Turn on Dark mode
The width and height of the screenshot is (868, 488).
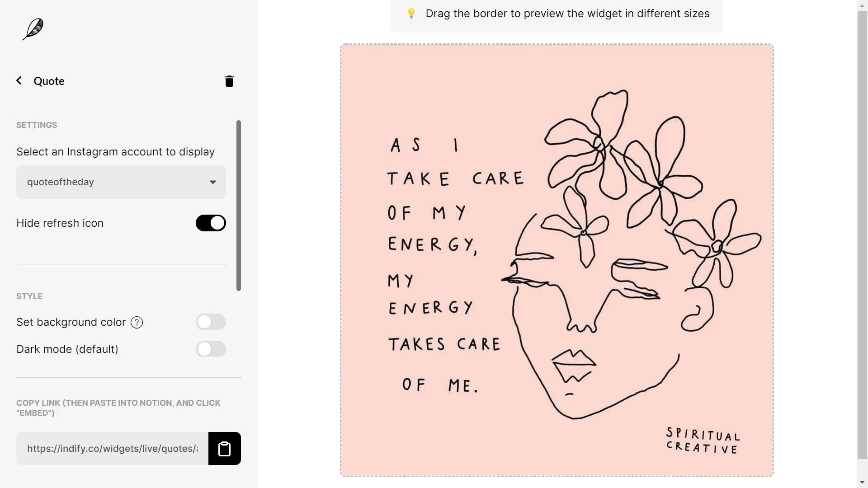(x=211, y=349)
